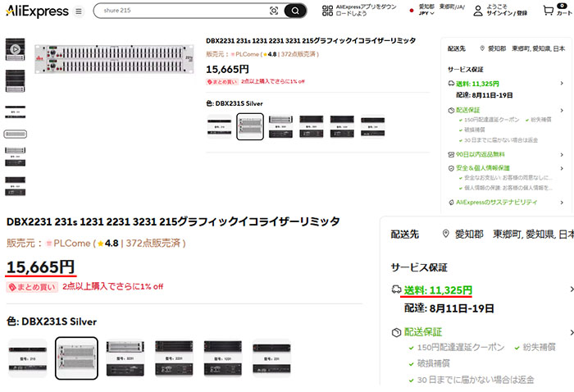Select enlarged 型号: 231 swatch
The height and width of the screenshot is (392, 574).
(271, 358)
